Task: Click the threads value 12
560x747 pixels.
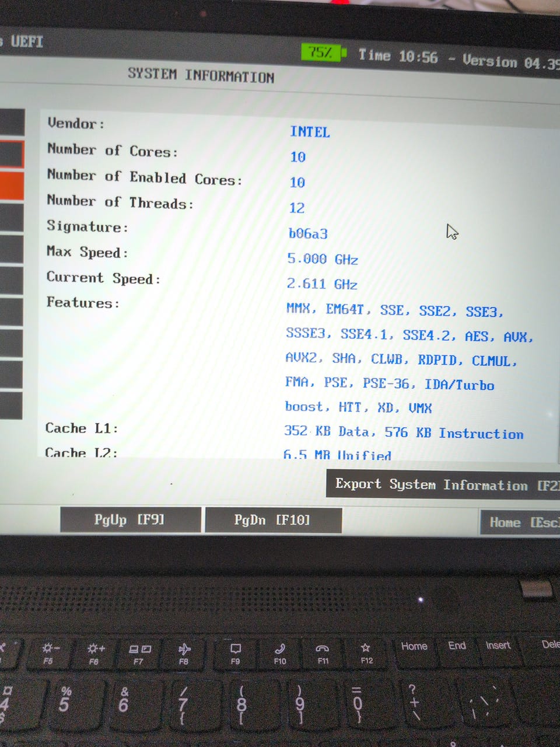Action: pos(297,208)
